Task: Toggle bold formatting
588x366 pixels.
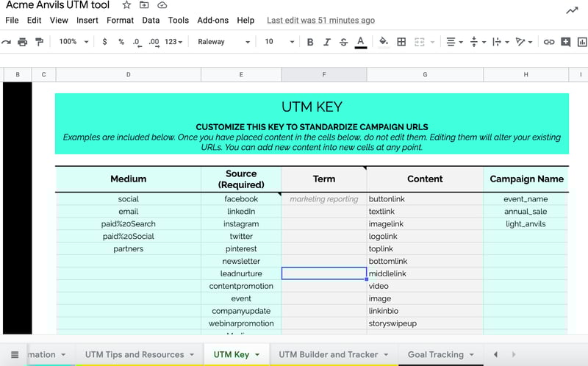Action: pyautogui.click(x=310, y=42)
